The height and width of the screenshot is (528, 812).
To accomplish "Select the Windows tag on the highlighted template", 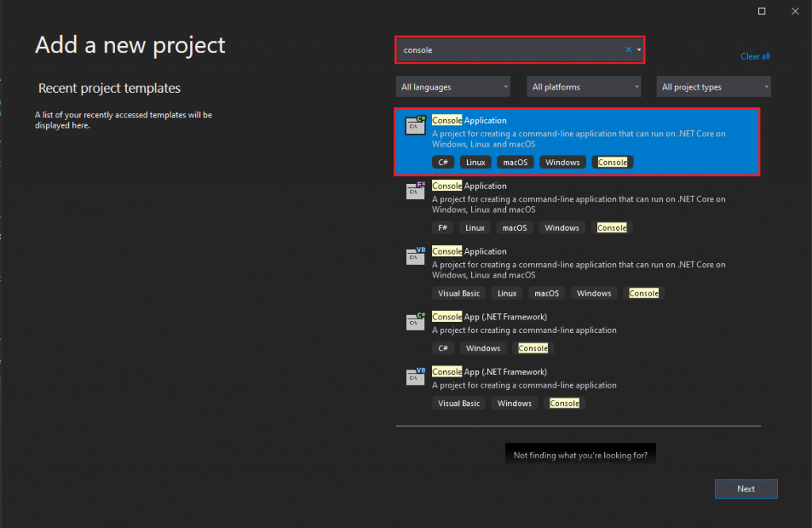I will [562, 162].
